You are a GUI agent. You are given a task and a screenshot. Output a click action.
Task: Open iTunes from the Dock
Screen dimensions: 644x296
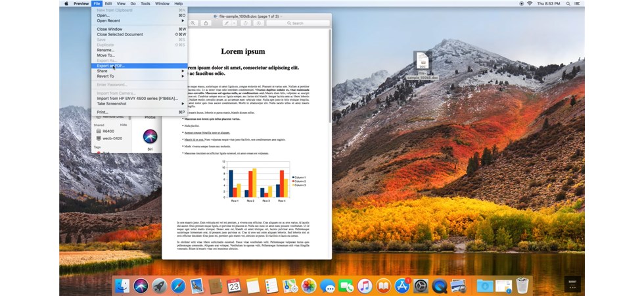click(365, 285)
